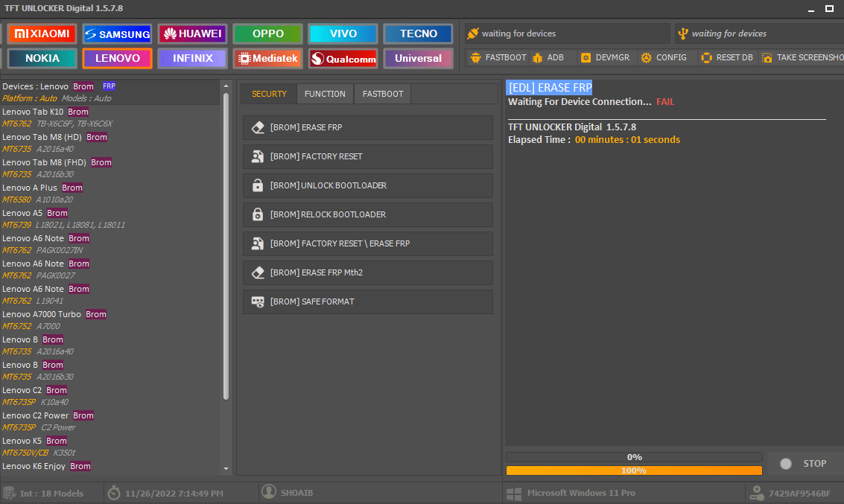Run the [BROM] ERASE FRP operation

coord(367,127)
